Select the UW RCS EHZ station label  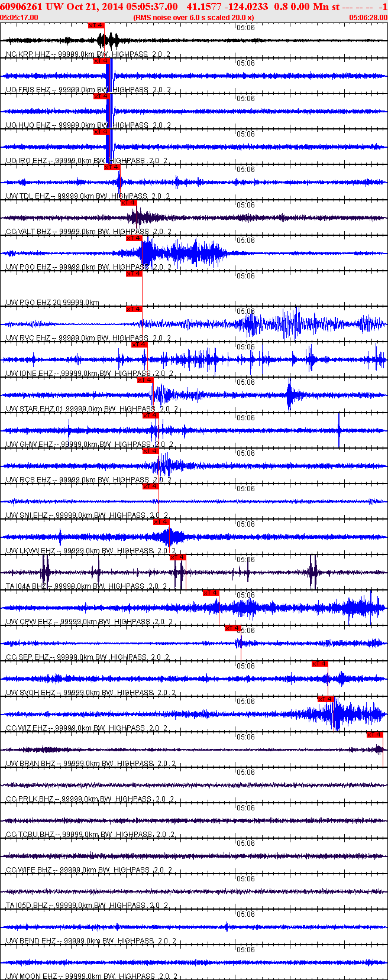pos(88,480)
